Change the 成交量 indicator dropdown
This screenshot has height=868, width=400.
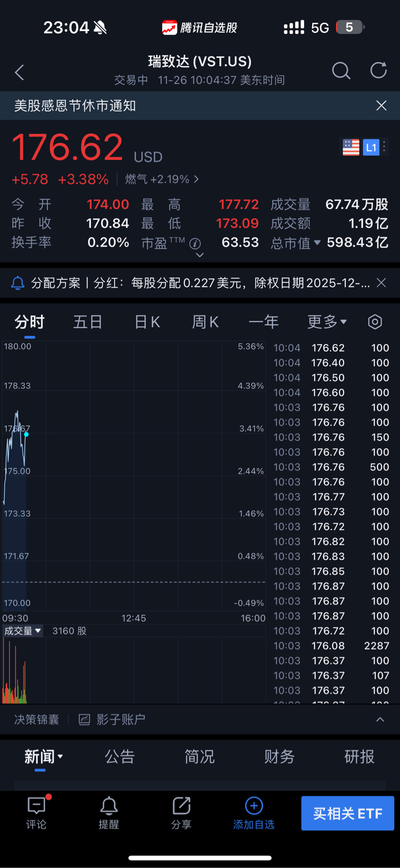(22, 631)
